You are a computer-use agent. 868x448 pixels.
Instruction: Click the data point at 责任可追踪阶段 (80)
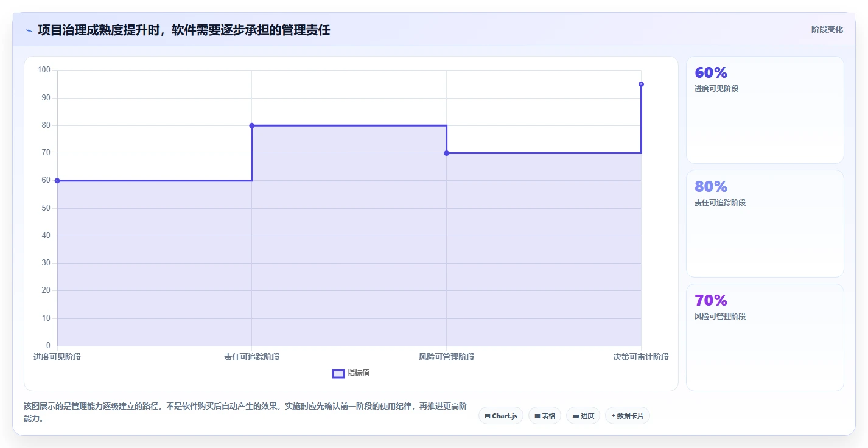(252, 125)
